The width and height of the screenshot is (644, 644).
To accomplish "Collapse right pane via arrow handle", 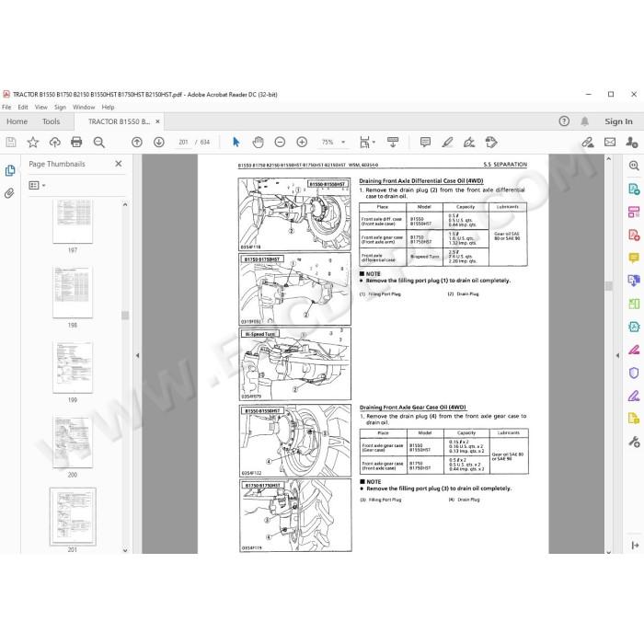I will click(617, 355).
